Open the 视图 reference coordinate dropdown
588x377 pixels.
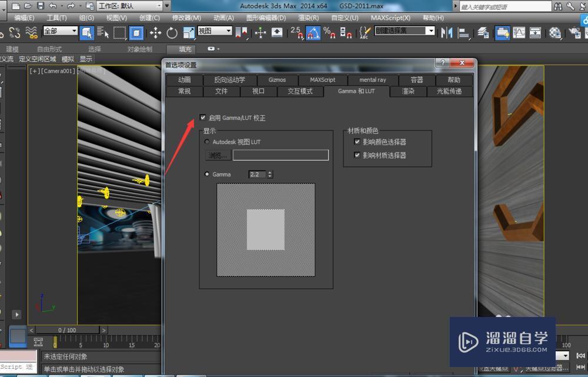(x=215, y=31)
